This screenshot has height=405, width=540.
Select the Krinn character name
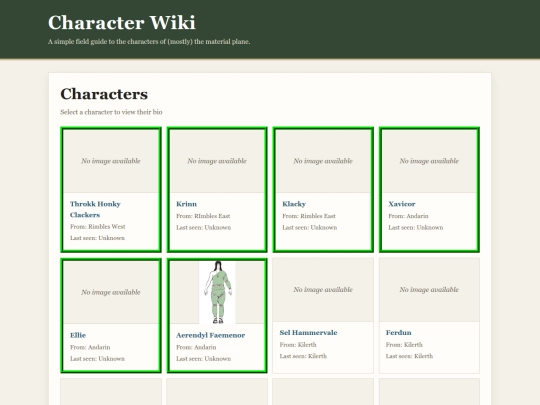pos(186,204)
